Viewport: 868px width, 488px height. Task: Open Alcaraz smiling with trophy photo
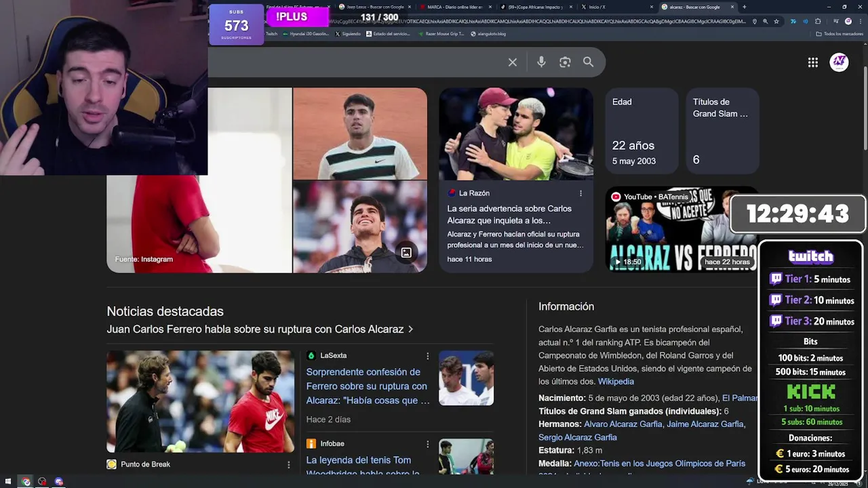[x=360, y=227]
